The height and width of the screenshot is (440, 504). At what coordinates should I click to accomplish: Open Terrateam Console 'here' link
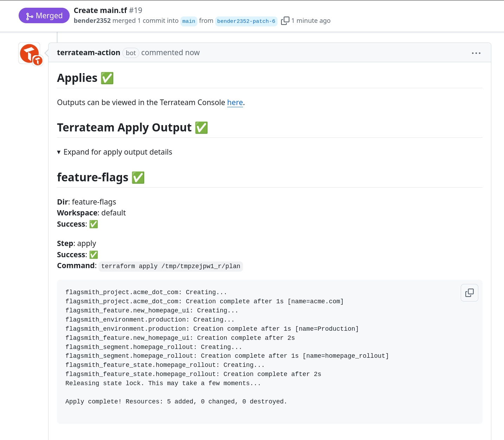(235, 102)
